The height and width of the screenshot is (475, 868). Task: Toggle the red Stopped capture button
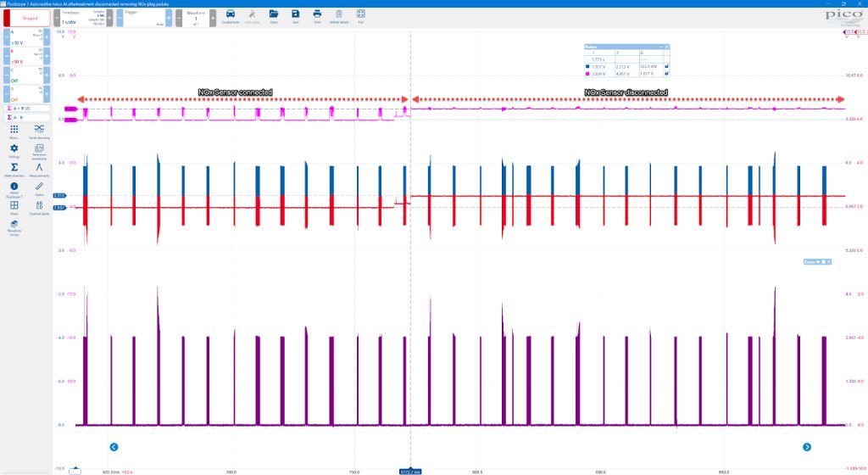click(26, 19)
